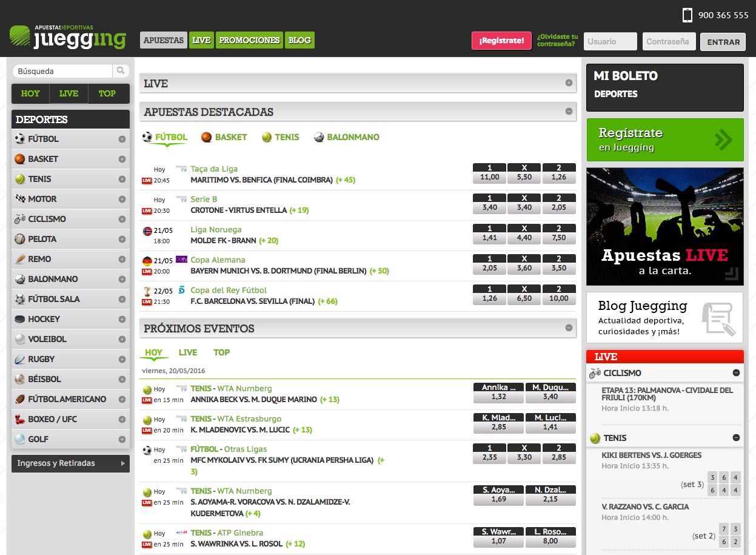Expand the Basket plus button

(x=122, y=159)
